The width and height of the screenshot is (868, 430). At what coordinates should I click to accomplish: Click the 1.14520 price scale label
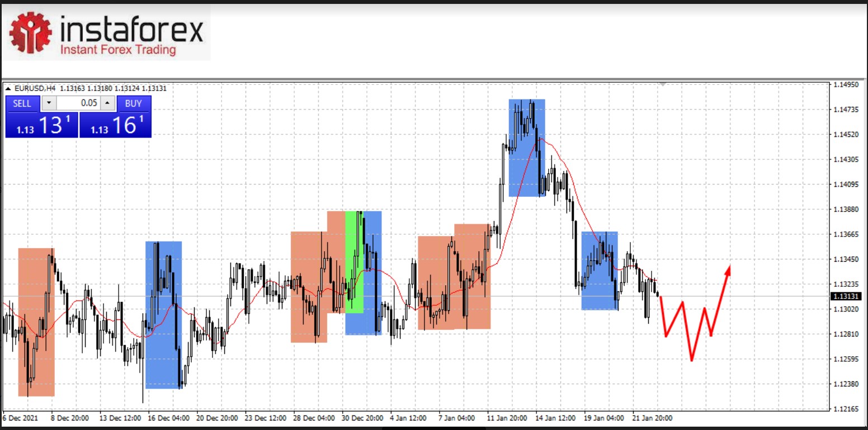point(846,135)
